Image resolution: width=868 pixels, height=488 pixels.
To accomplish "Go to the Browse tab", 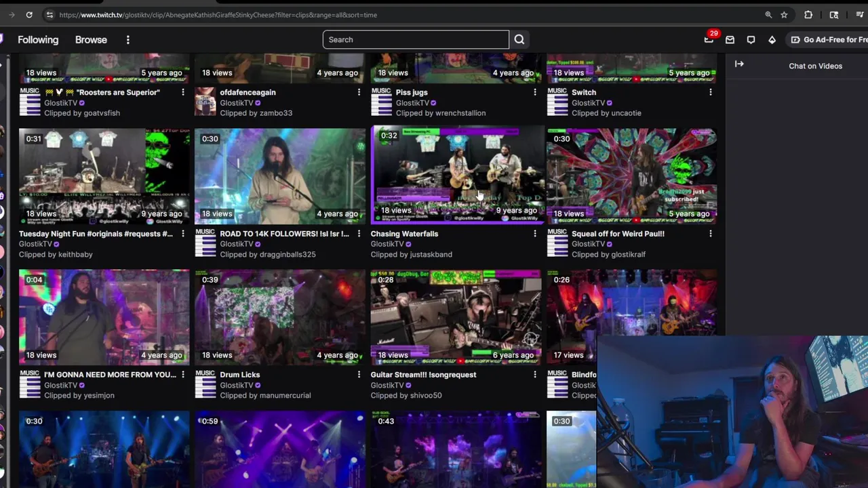I will pyautogui.click(x=91, y=40).
